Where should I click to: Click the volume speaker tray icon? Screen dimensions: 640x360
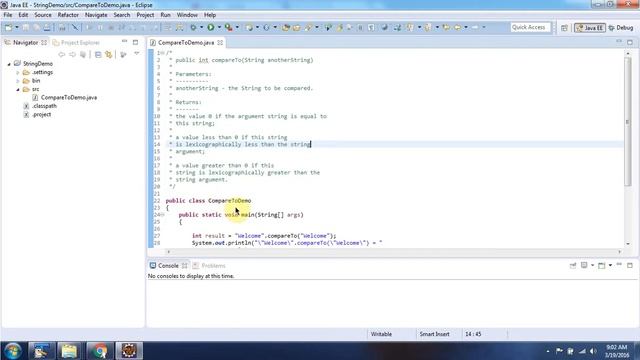click(593, 351)
